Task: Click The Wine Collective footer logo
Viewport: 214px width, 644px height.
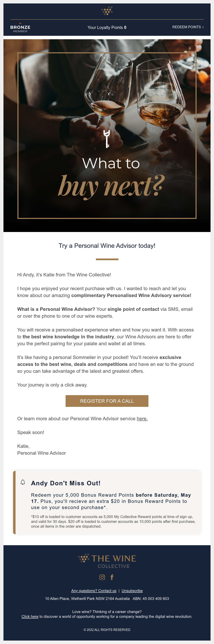Action: pyautogui.click(x=107, y=561)
